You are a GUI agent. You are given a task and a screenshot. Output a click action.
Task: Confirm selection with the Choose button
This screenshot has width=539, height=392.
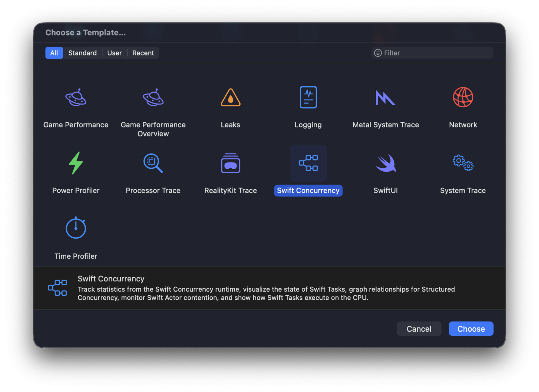[471, 329]
